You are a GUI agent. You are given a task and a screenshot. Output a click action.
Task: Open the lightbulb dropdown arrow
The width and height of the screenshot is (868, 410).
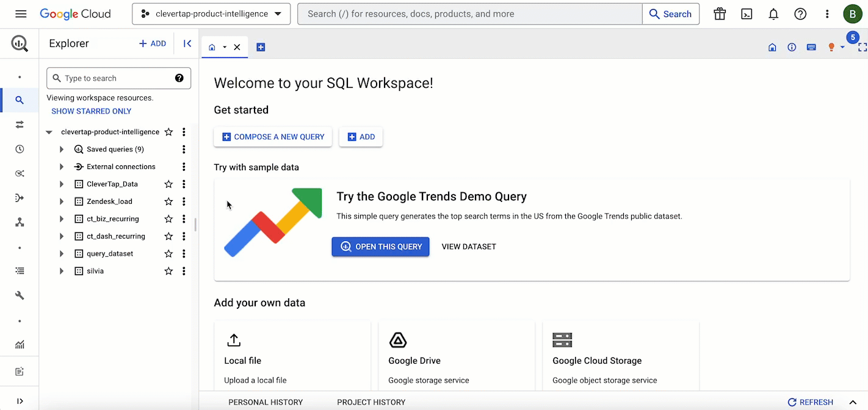tap(842, 47)
